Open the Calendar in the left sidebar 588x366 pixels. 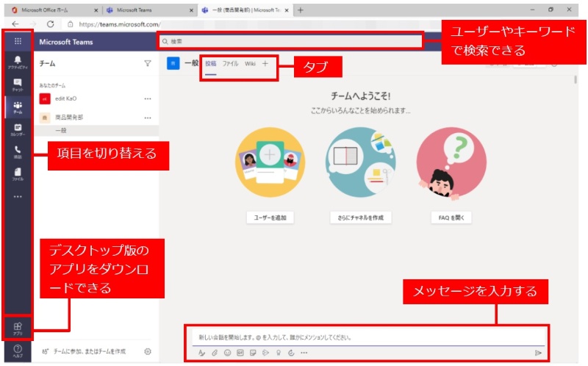click(x=18, y=129)
